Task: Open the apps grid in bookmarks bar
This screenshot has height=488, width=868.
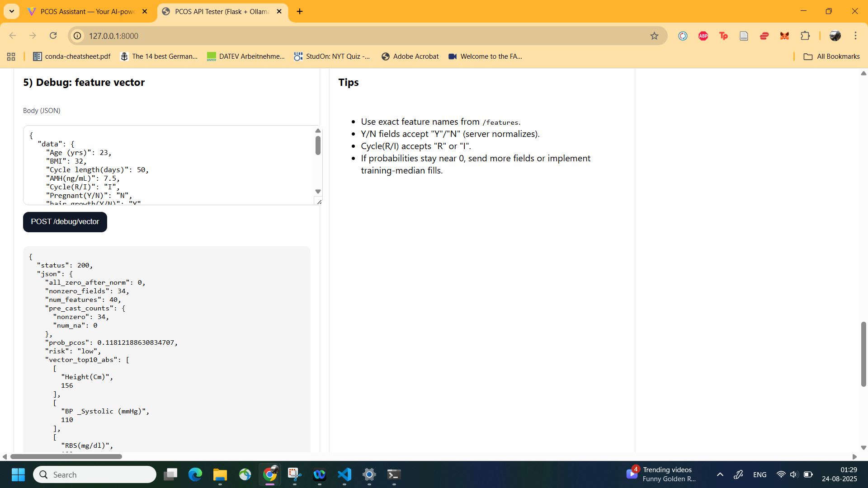Action: (11, 56)
